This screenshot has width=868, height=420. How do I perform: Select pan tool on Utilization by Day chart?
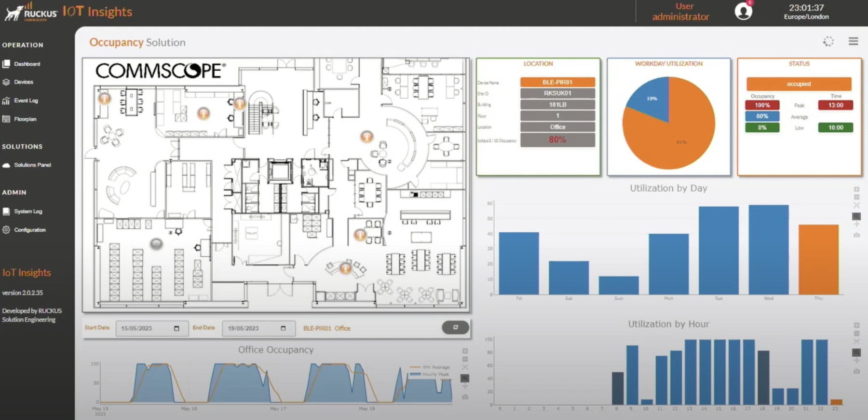tap(856, 224)
